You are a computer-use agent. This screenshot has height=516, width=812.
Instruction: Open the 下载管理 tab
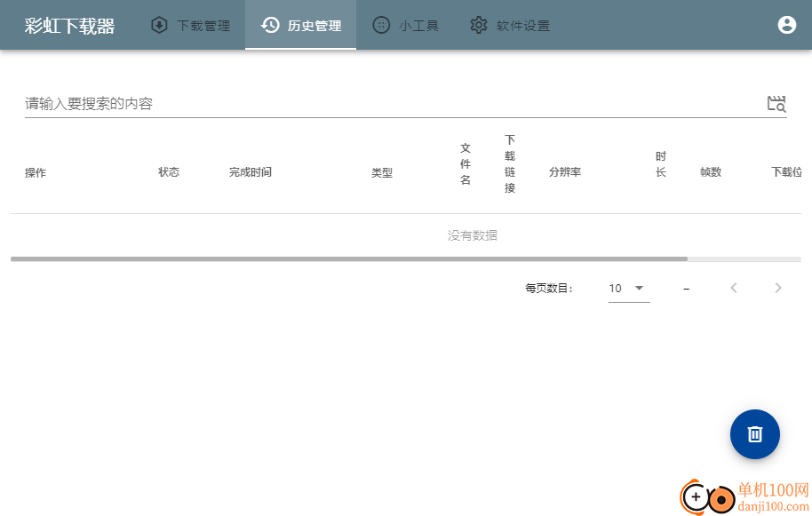[190, 25]
